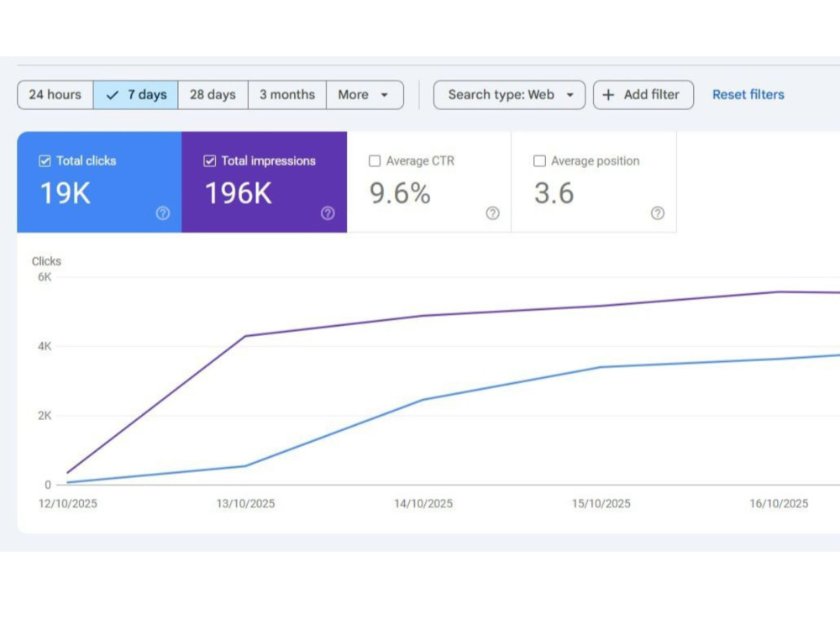Click the 15/10/2025 date label on chart
This screenshot has height=630, width=840.
click(x=601, y=503)
